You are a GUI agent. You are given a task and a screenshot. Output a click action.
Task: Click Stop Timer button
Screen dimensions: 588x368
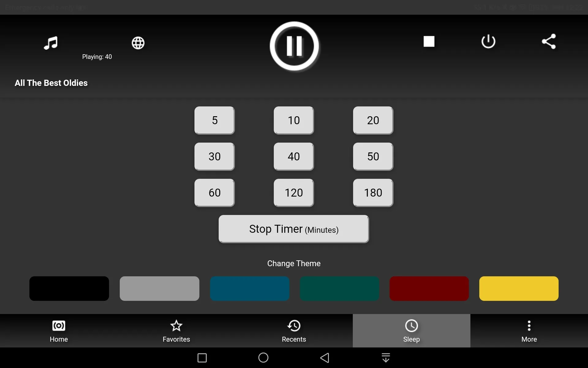tap(294, 229)
